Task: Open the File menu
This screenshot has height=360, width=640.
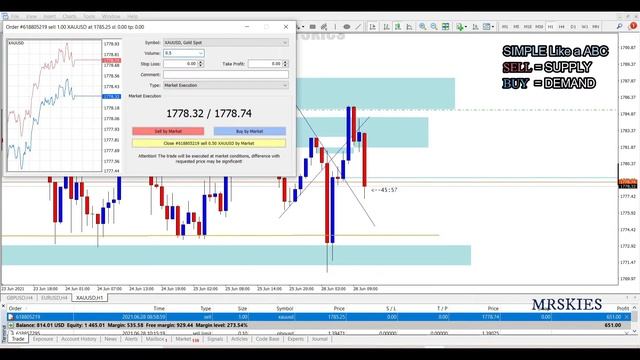Action: (x=15, y=16)
